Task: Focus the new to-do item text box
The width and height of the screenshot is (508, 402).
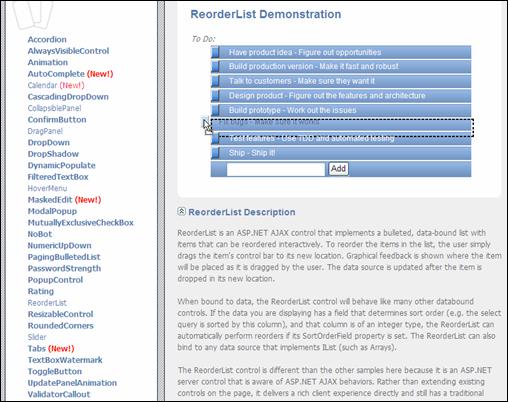Action: coord(276,169)
